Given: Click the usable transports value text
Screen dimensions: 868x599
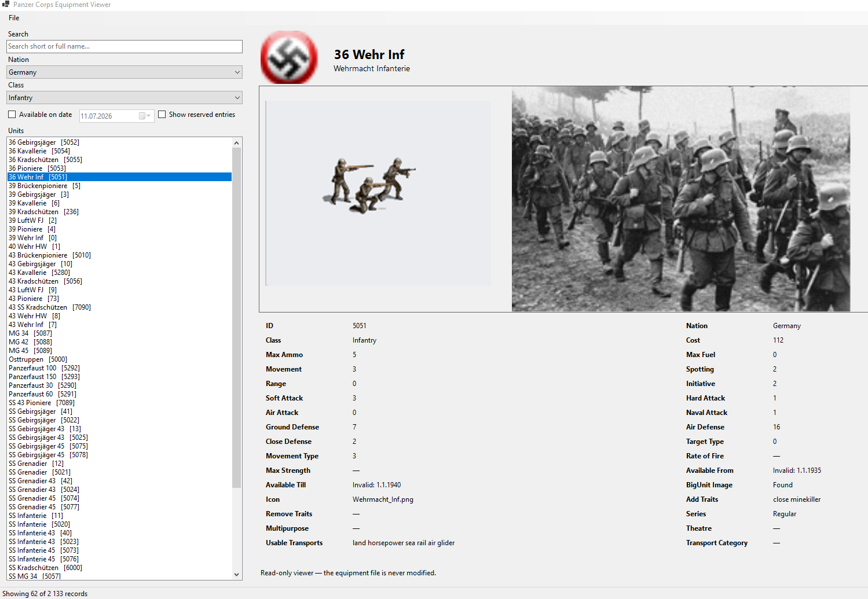Looking at the screenshot, I should (x=404, y=543).
